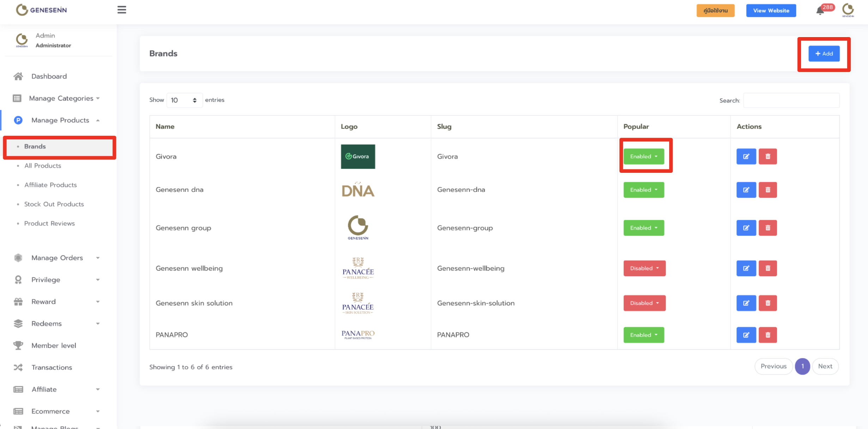Image resolution: width=868 pixels, height=429 pixels.
Task: Click the View Website button
Action: [x=771, y=11]
